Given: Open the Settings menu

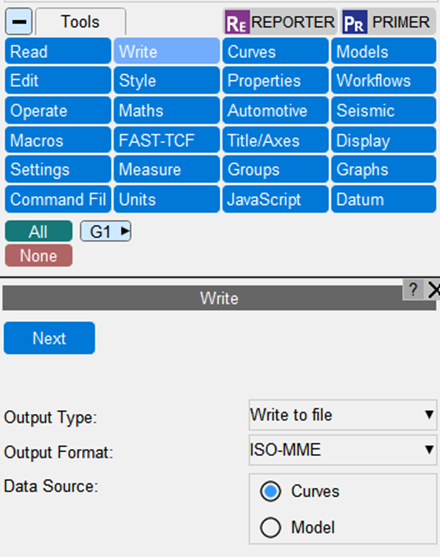Looking at the screenshot, I should pos(58,169).
